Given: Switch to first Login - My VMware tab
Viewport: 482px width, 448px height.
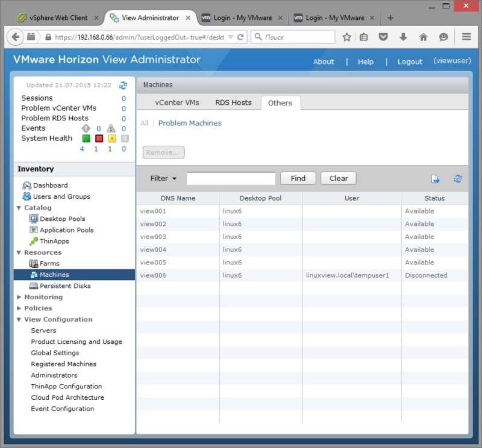Looking at the screenshot, I should point(242,18).
